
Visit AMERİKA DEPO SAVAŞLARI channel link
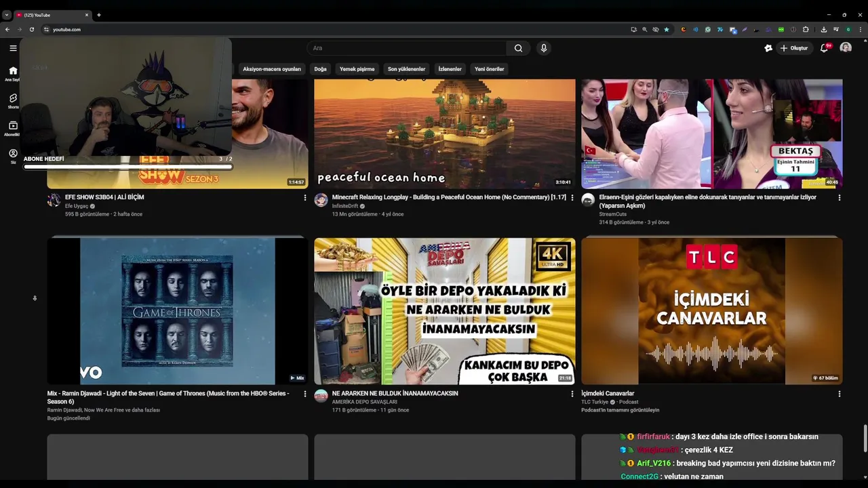364,402
